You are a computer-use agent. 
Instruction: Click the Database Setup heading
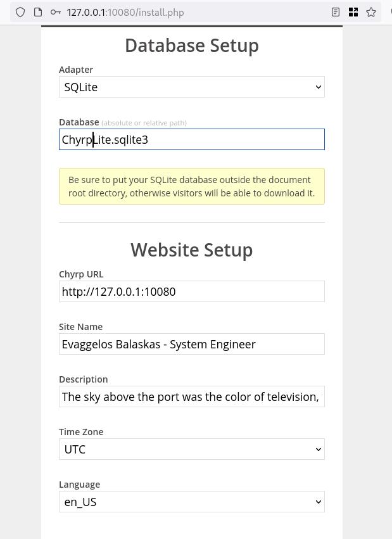tap(191, 45)
